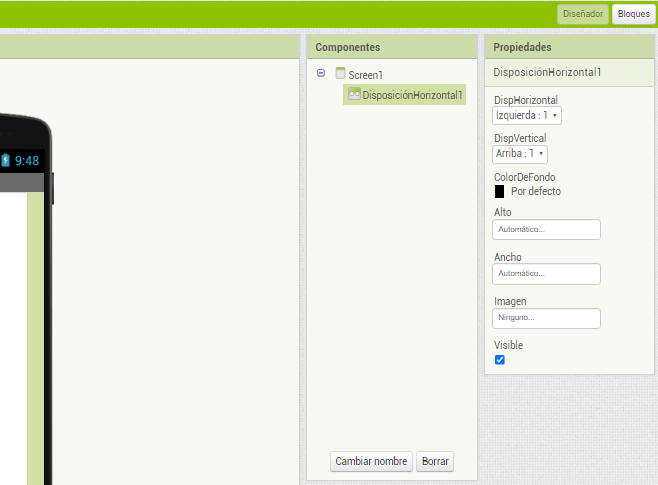Image resolution: width=658 pixels, height=485 pixels.
Task: Click the 9:48 clock on phone preview
Action: (27, 161)
